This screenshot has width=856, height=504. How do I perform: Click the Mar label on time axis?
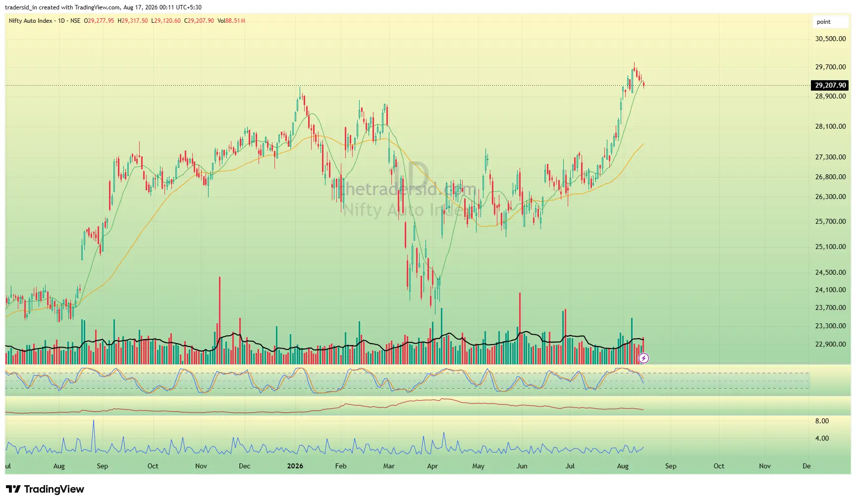389,466
